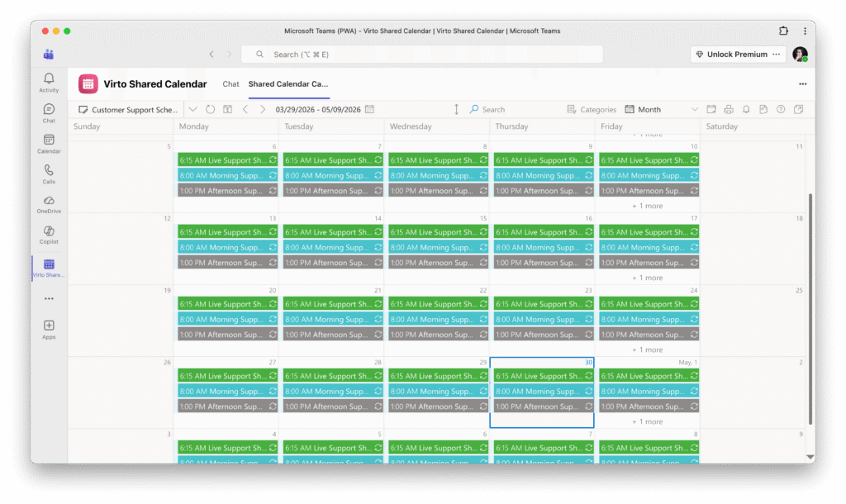Open the Month view dropdown
This screenshot has width=846, height=504.
[662, 109]
